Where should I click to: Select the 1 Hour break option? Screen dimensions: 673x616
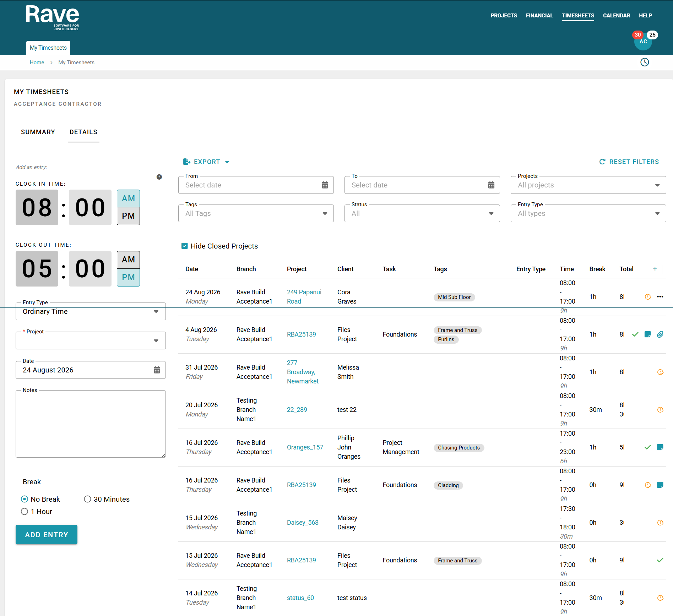coord(25,511)
